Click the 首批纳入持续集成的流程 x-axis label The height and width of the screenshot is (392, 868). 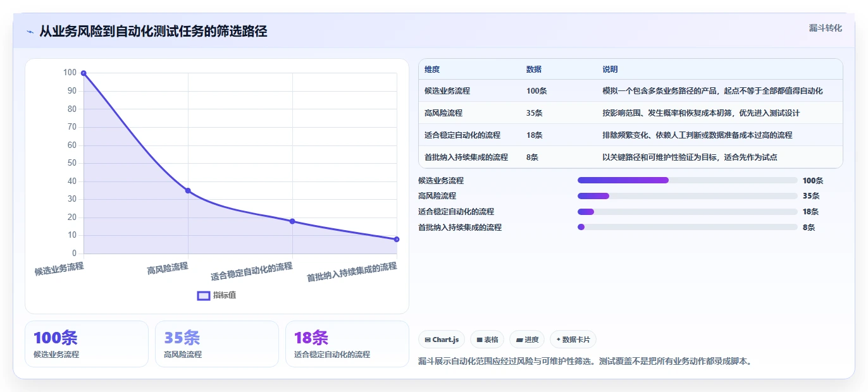pyautogui.click(x=352, y=272)
